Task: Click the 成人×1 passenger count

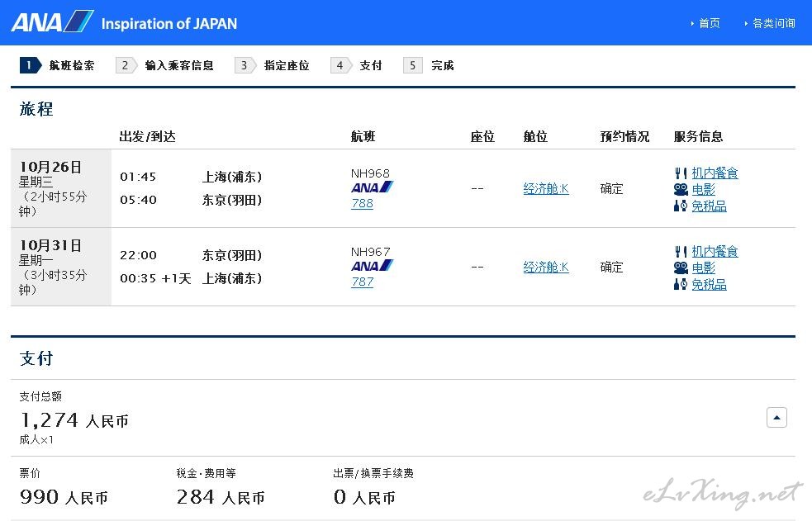Action: tap(36, 440)
